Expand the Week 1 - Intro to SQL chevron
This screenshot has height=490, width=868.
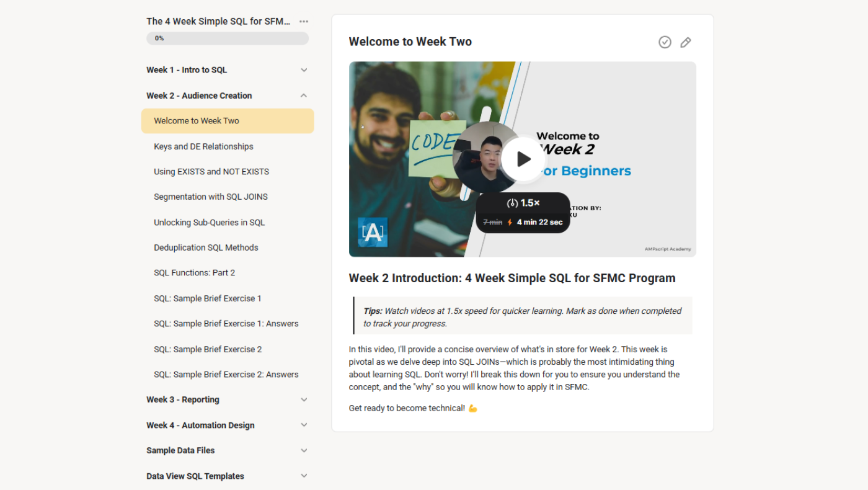304,70
